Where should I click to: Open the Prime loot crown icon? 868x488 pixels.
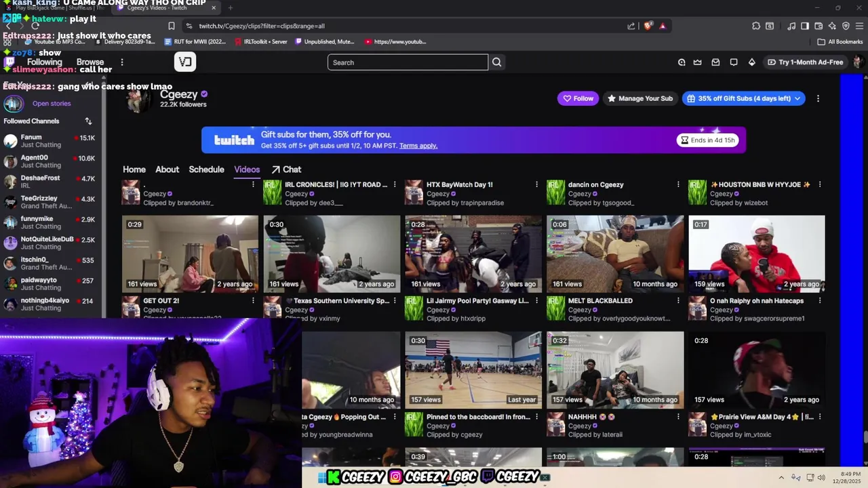pyautogui.click(x=697, y=62)
